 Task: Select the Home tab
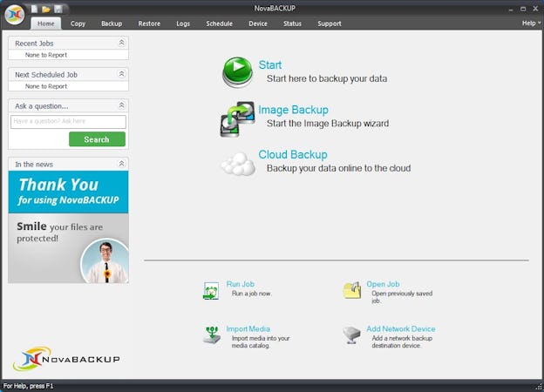click(x=46, y=24)
